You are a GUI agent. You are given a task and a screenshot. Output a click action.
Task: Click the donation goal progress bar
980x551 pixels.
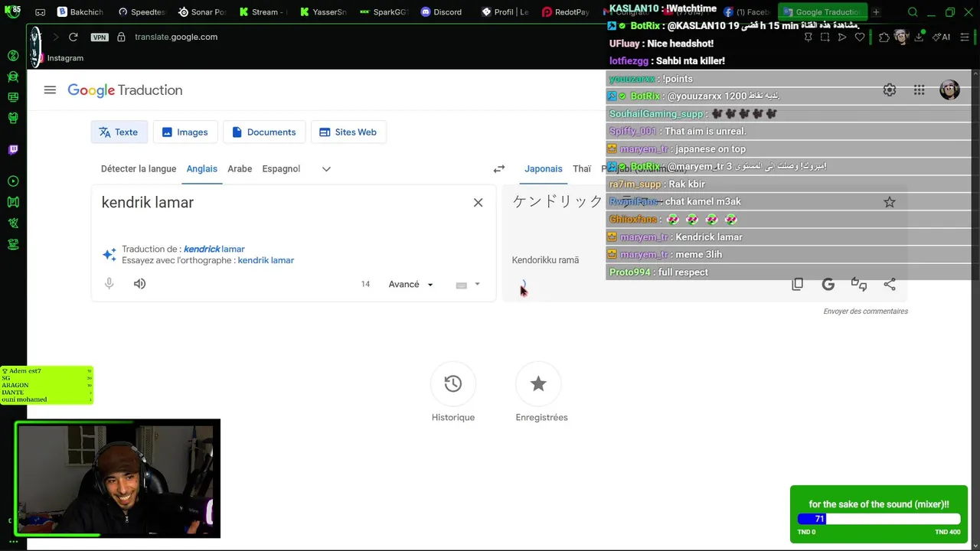[878, 519]
